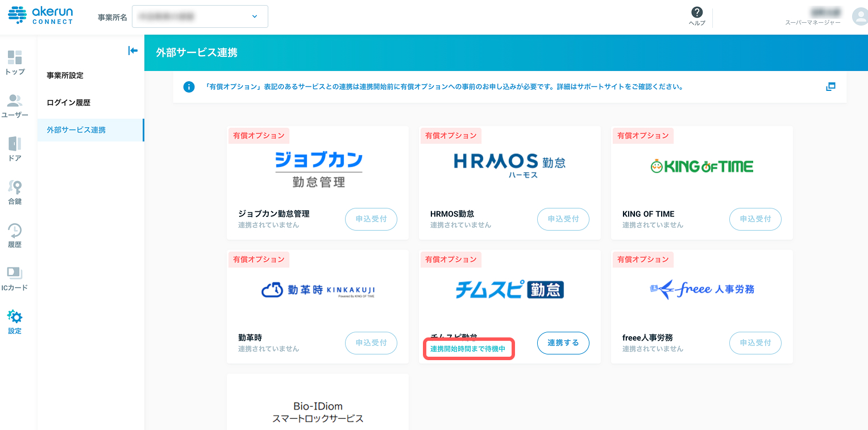868x430 pixels.
Task: Open 履歴 section in sidebar
Action: click(x=15, y=235)
